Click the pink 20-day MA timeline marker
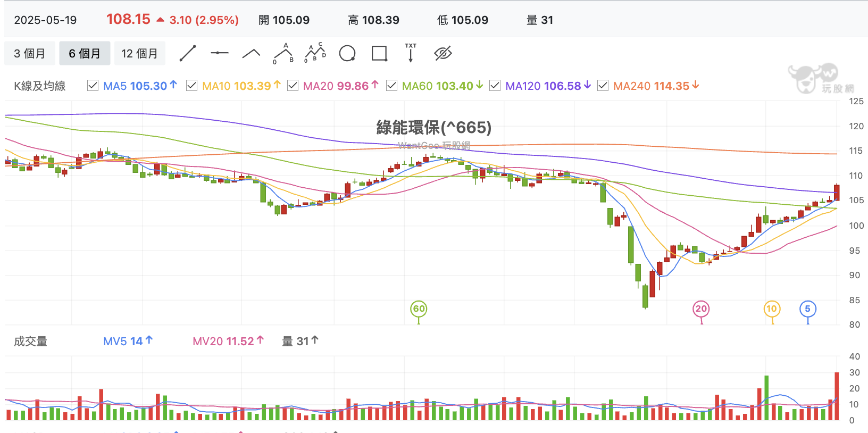Image resolution: width=868 pixels, height=433 pixels. (x=702, y=309)
